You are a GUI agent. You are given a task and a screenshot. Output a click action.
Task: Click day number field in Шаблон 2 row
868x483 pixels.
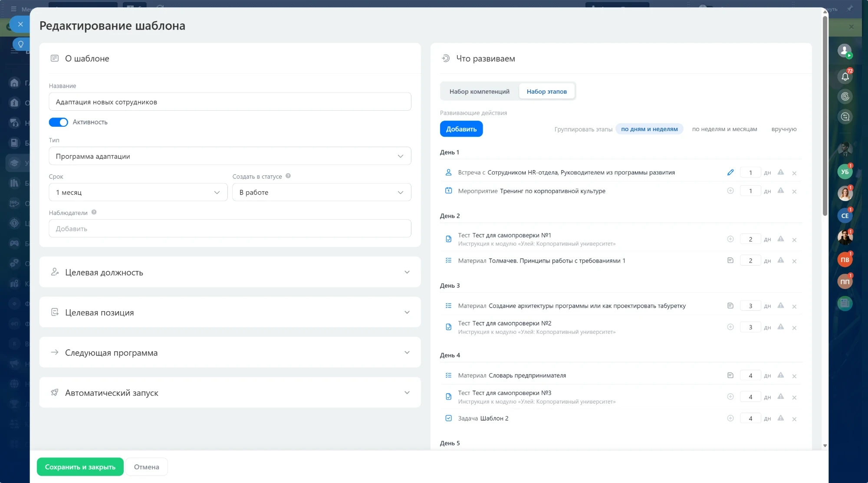750,419
